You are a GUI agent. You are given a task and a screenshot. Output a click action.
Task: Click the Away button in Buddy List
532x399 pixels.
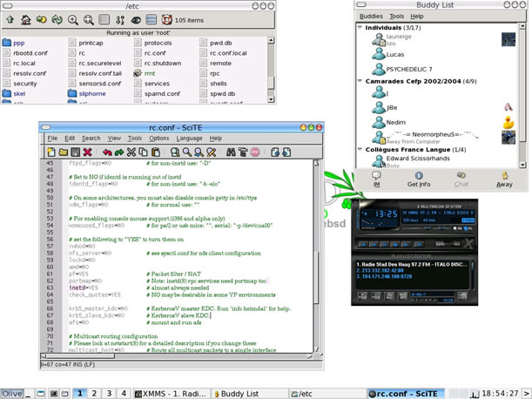(x=504, y=179)
